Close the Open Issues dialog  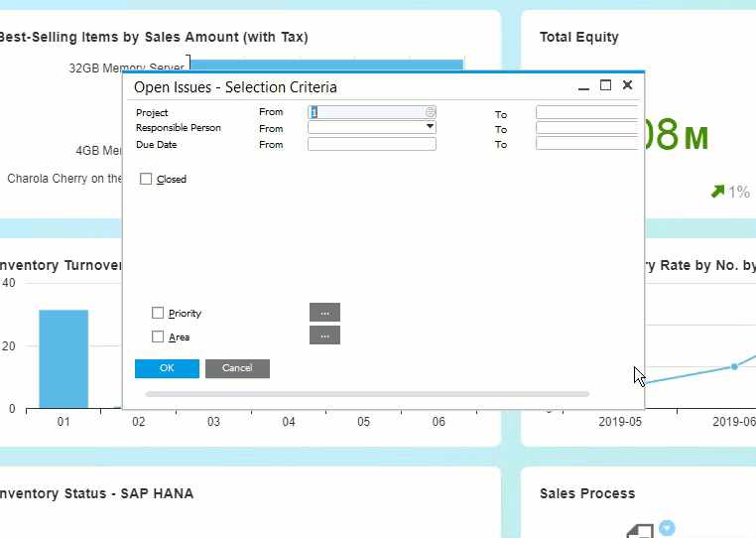point(627,85)
